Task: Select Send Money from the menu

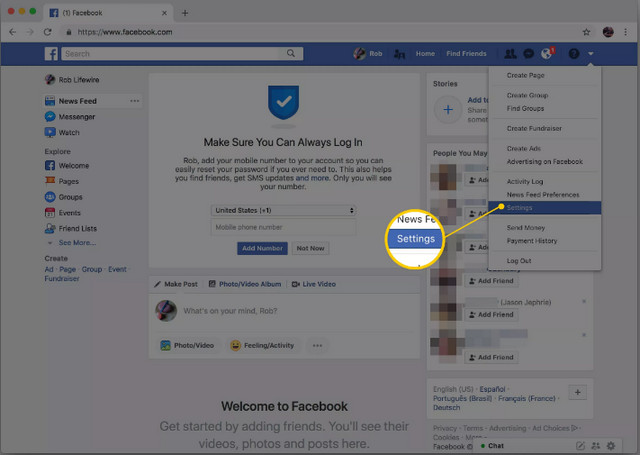Action: [526, 228]
